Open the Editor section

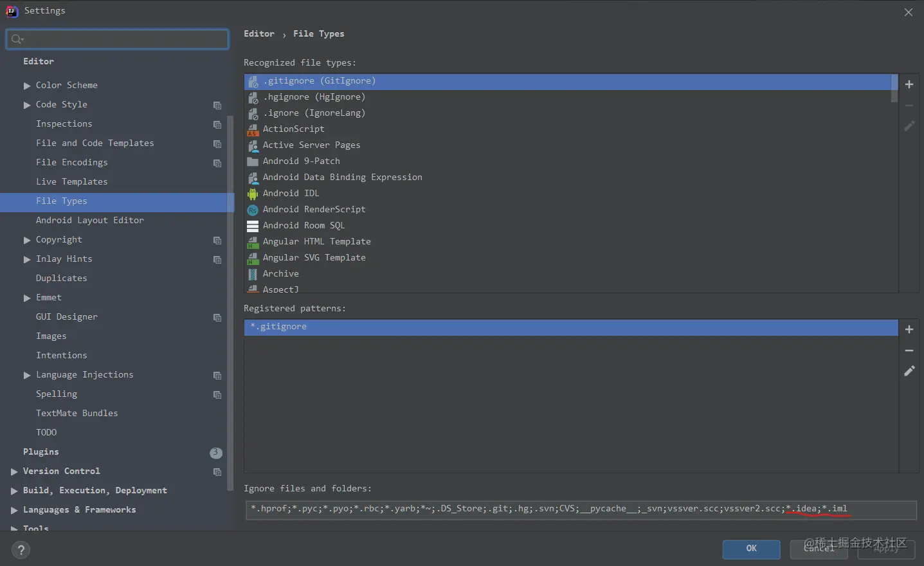point(39,61)
